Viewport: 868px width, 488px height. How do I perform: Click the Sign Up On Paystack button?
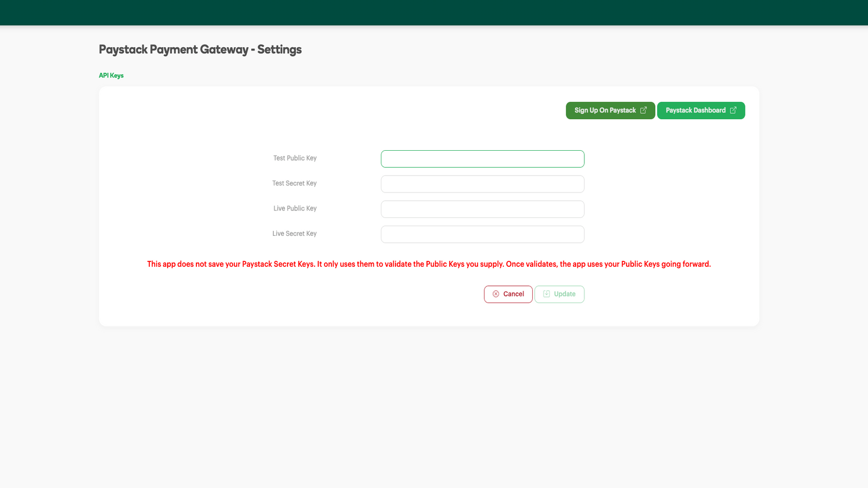(x=610, y=111)
